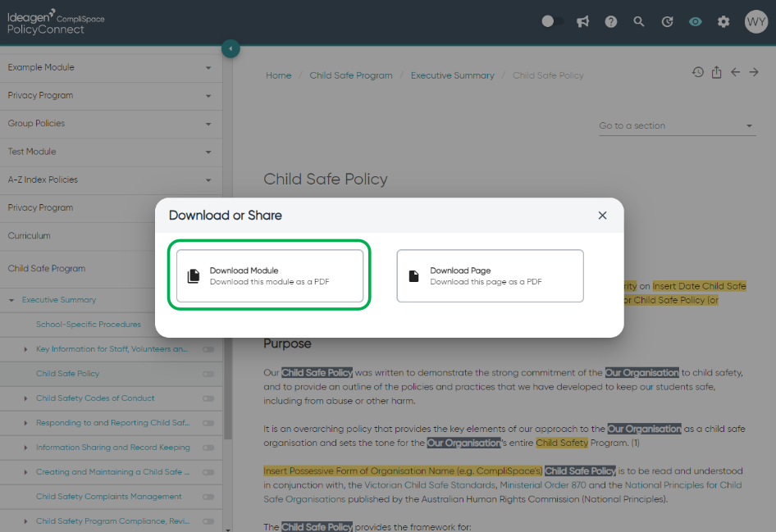Viewport: 776px width, 532px height.
Task: Toggle the switch beside Child Safe Policy
Action: coord(207,374)
